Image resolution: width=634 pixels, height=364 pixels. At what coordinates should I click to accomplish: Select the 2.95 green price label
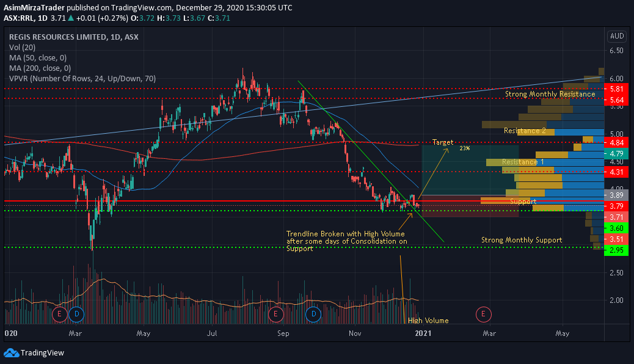pyautogui.click(x=616, y=250)
